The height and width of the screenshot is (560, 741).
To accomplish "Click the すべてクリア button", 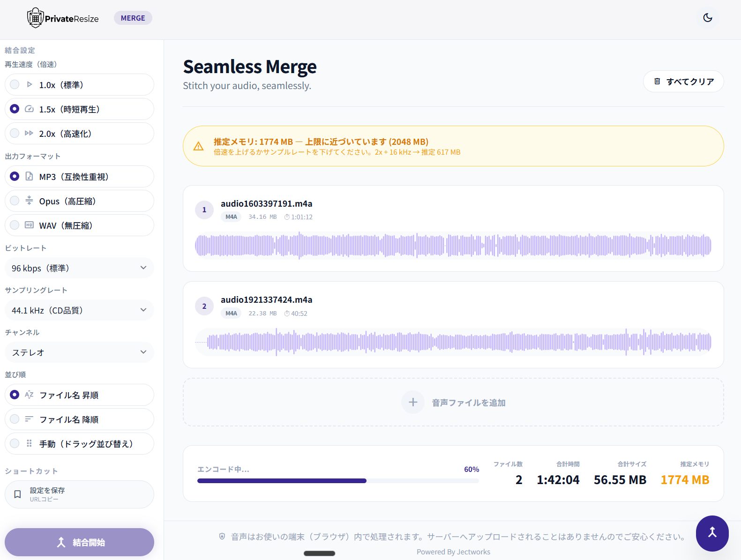I will pyautogui.click(x=683, y=82).
